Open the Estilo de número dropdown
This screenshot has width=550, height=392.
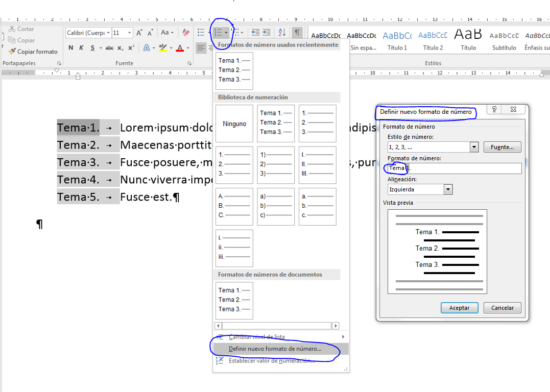474,146
